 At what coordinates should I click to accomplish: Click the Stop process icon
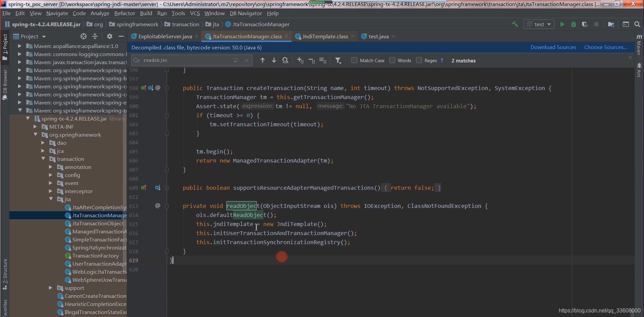pos(596,24)
